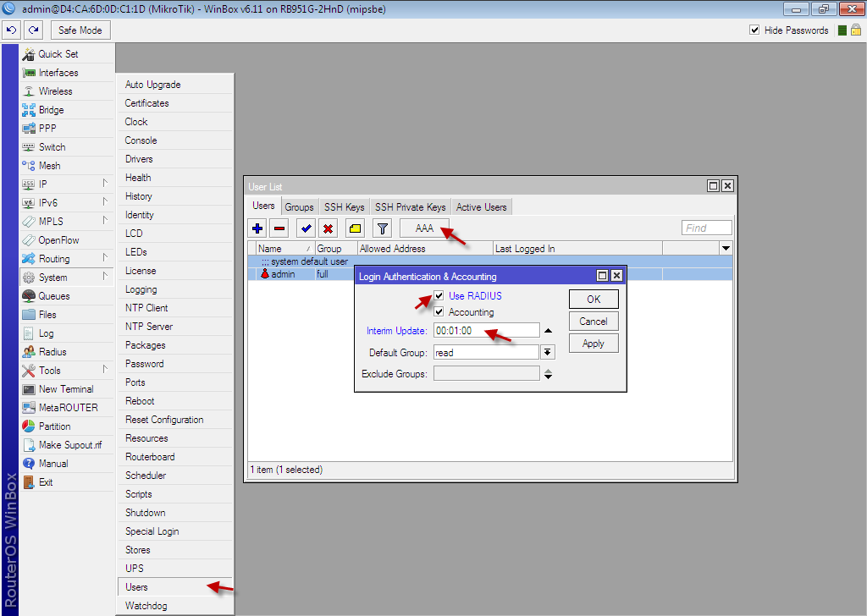The width and height of the screenshot is (867, 616).
Task: Switch to the SSH Keys tab
Action: (344, 207)
